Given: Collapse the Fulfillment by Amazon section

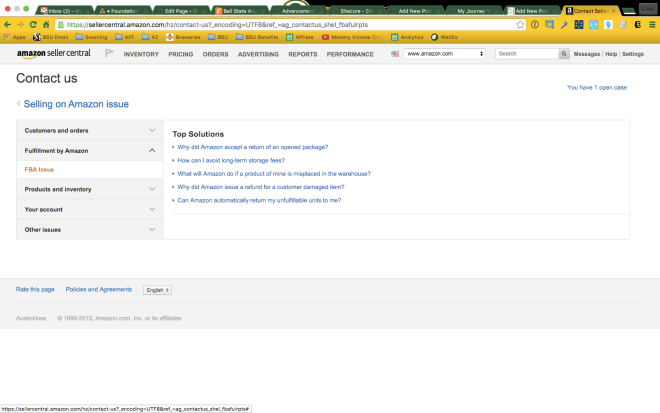Looking at the screenshot, I should [90, 150].
